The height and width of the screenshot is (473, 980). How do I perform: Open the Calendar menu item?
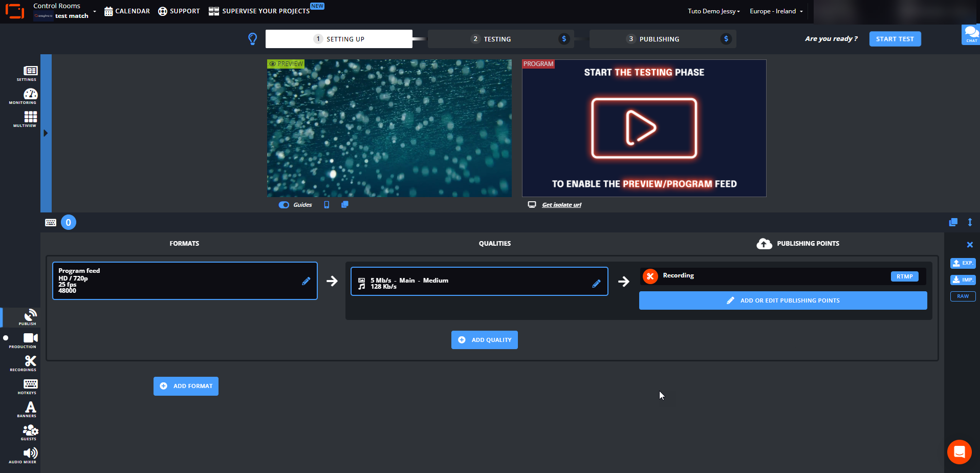click(127, 11)
